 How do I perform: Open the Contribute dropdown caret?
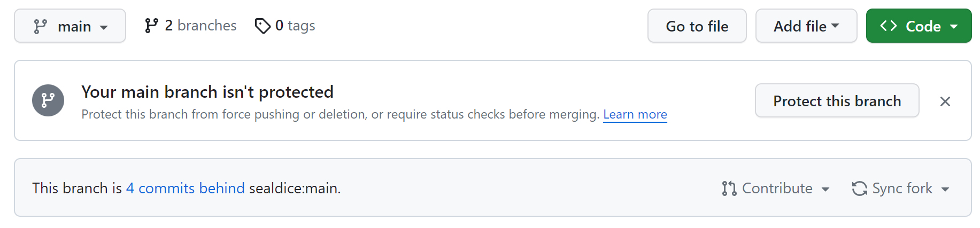tap(825, 189)
